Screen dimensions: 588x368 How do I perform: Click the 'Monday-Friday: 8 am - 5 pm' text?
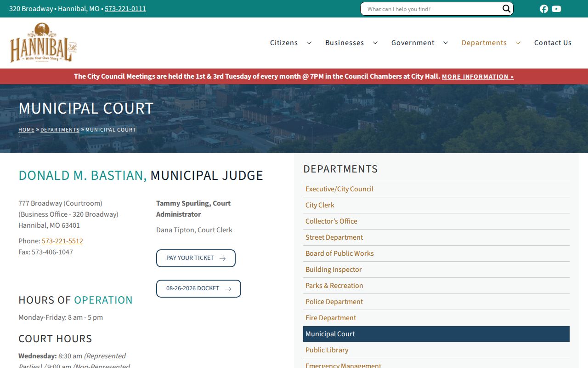click(61, 317)
